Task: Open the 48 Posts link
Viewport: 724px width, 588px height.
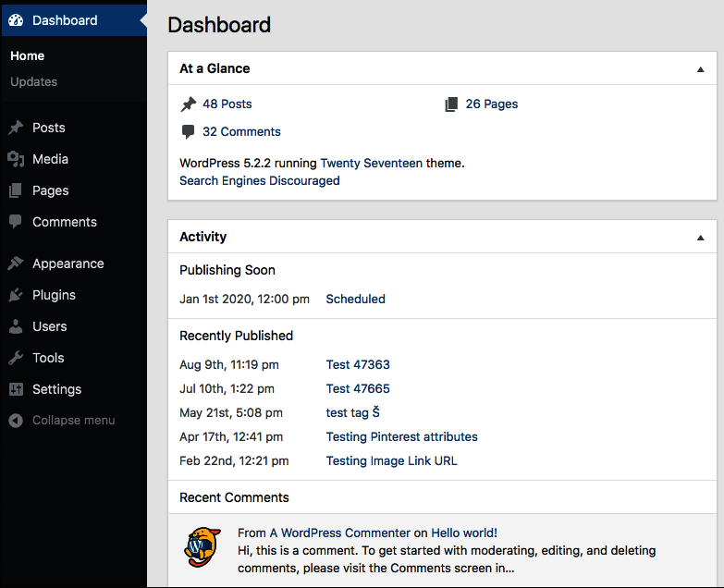Action: click(x=227, y=104)
